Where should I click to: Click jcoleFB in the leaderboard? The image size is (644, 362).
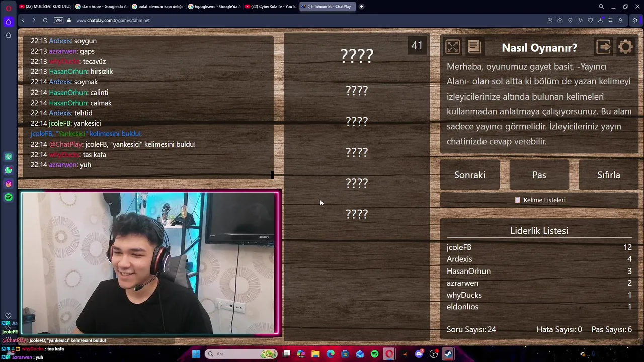459,247
